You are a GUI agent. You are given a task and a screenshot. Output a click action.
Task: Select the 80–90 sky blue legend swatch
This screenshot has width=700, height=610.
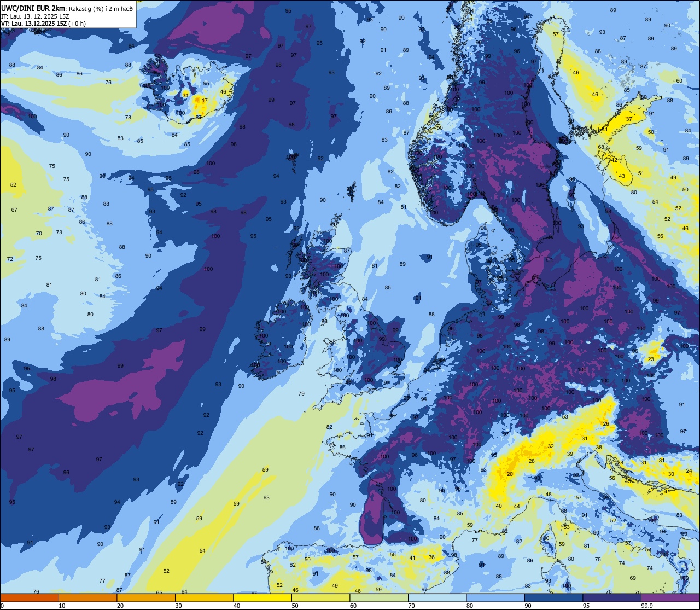coord(495,597)
